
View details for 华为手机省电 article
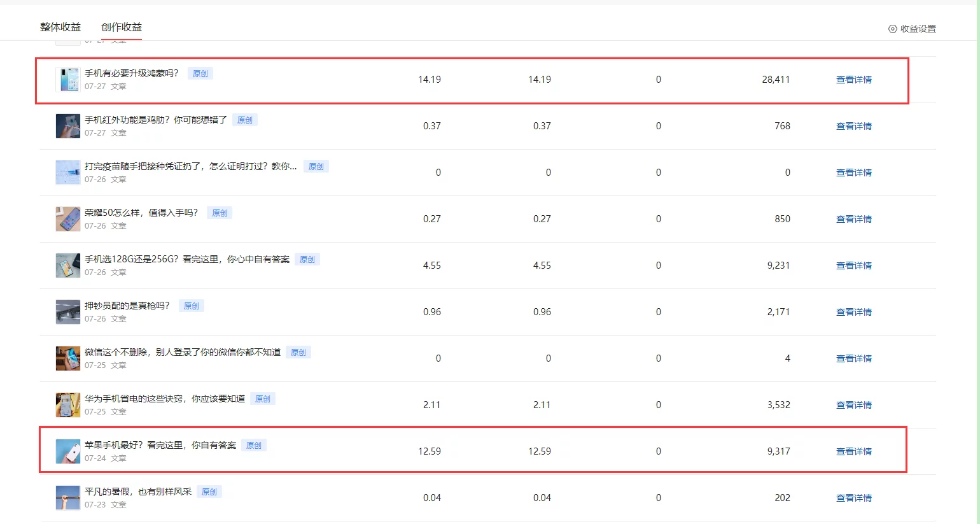[x=854, y=405]
